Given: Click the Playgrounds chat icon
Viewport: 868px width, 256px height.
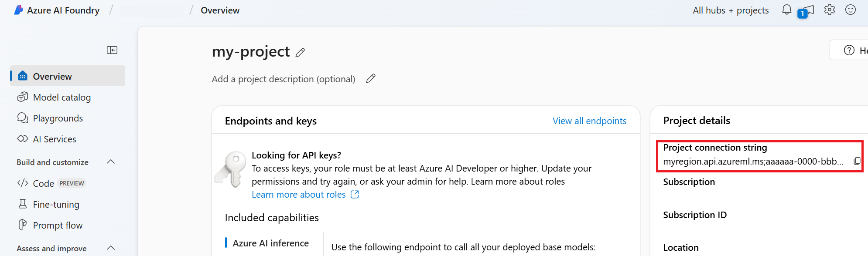Looking at the screenshot, I should tap(23, 118).
